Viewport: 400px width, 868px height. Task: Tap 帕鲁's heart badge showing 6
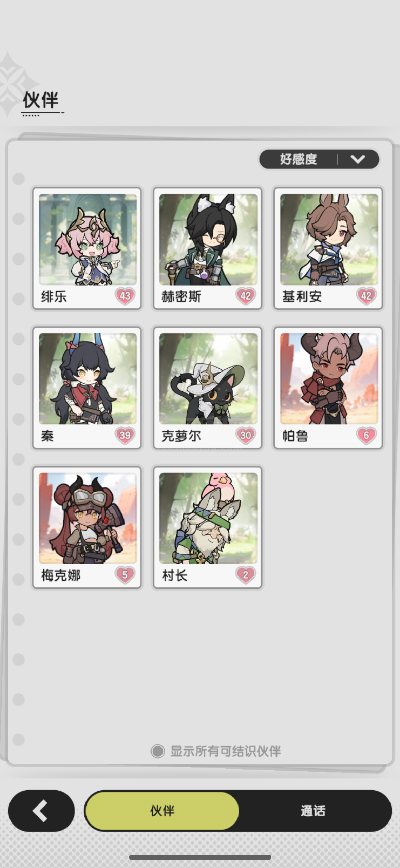pyautogui.click(x=366, y=435)
